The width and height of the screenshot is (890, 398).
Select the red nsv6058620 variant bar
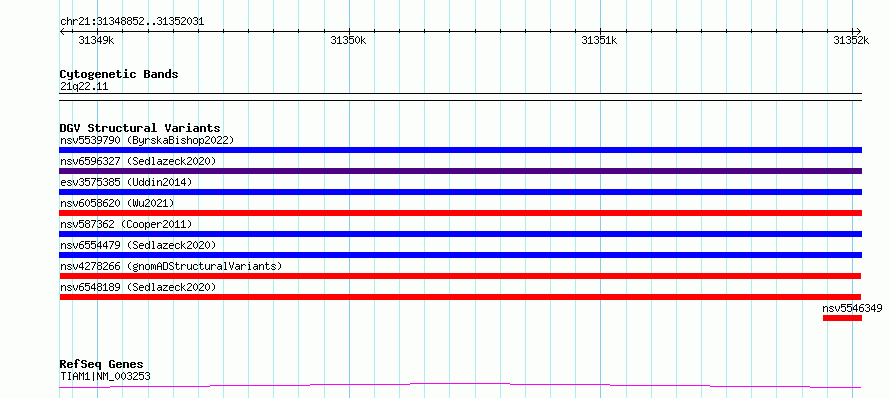(460, 213)
